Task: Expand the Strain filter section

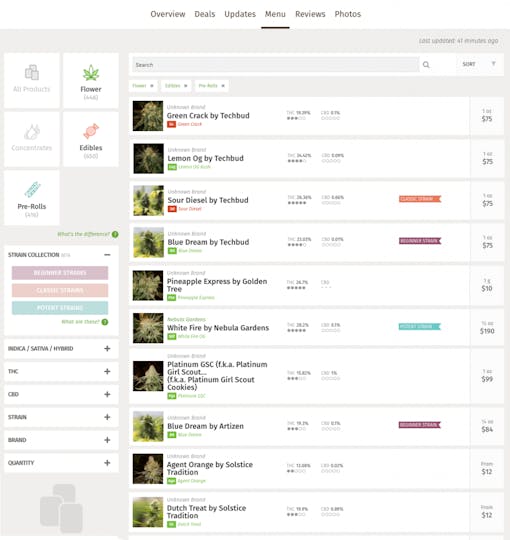Action: pos(107,417)
